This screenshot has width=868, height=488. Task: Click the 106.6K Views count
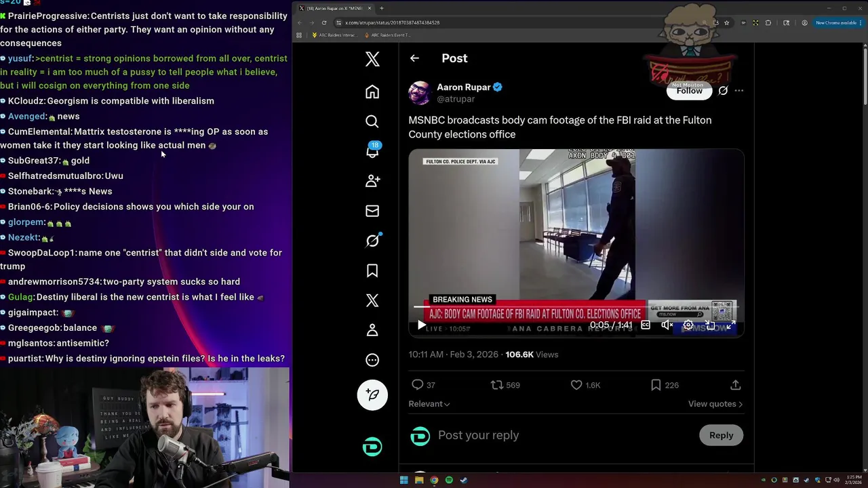[532, 354]
